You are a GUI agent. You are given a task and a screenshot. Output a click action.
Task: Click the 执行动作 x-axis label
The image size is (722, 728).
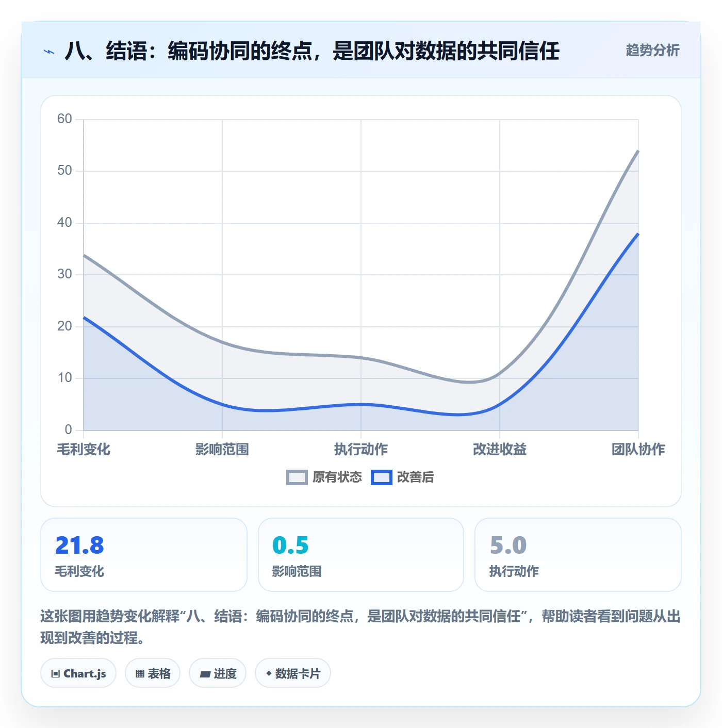(361, 450)
